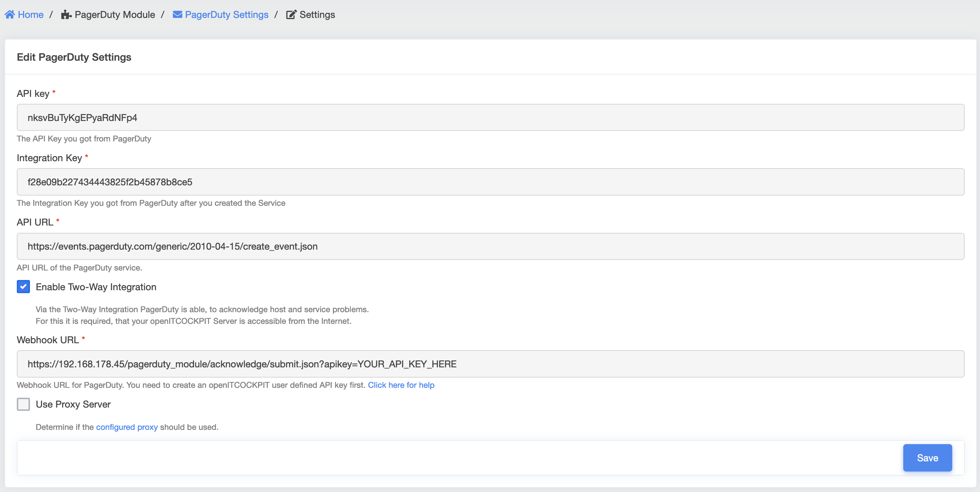980x492 pixels.
Task: Click the Enable Two-Way Integration label
Action: click(x=96, y=287)
